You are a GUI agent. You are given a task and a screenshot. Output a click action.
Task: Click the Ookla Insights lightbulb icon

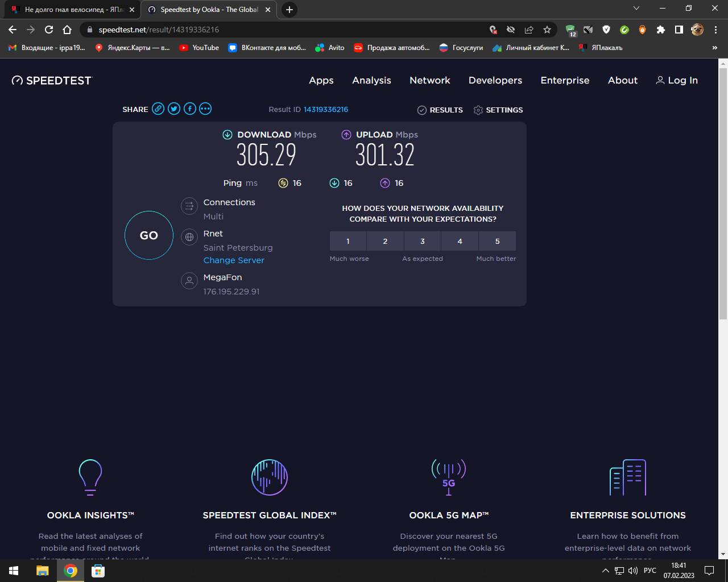pos(90,477)
